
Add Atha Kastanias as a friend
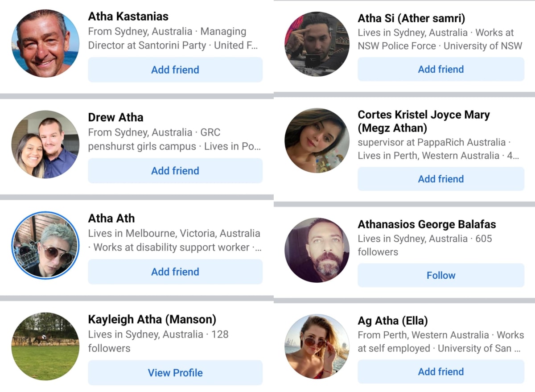click(x=175, y=70)
